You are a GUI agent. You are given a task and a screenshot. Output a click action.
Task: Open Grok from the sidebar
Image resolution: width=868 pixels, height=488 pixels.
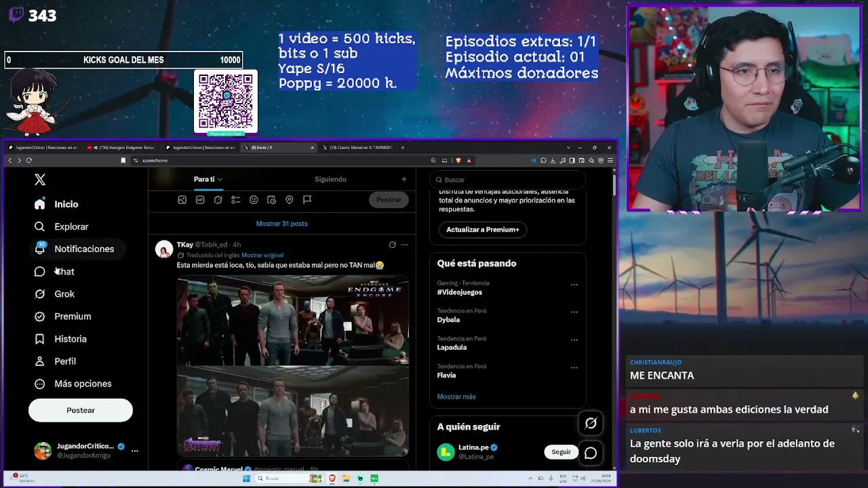click(x=55, y=293)
